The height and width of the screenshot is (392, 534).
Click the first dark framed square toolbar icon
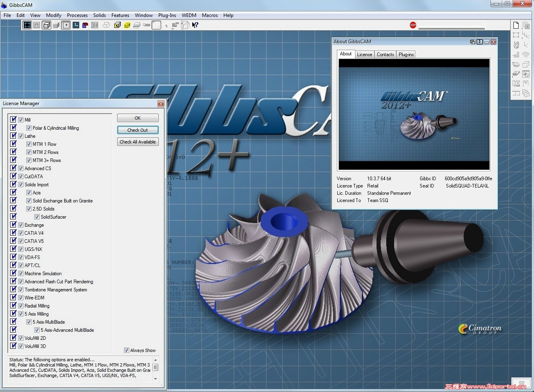click(27, 25)
